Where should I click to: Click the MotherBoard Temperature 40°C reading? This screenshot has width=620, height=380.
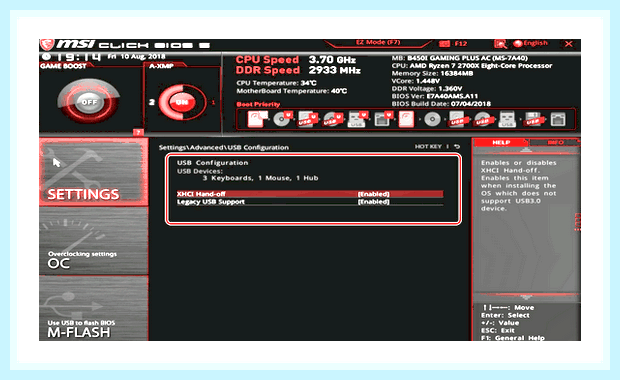[x=292, y=91]
